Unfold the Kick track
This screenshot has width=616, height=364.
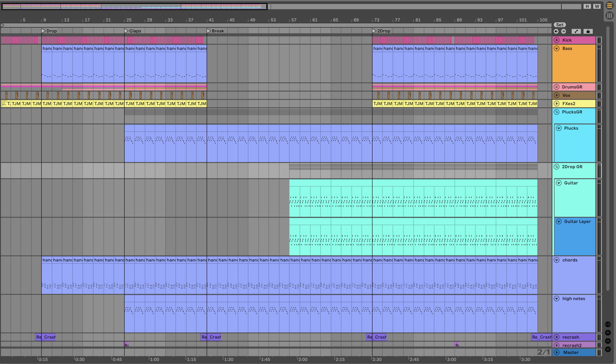point(557,40)
